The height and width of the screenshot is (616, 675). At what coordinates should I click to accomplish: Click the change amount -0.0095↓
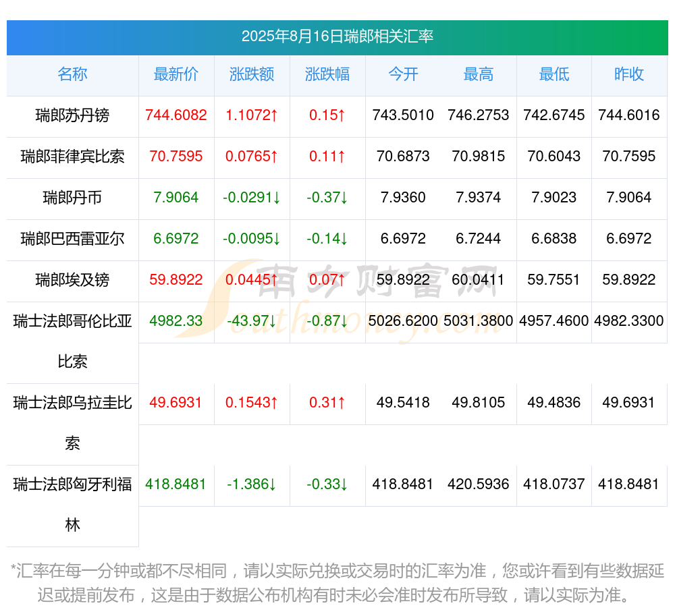coord(252,238)
